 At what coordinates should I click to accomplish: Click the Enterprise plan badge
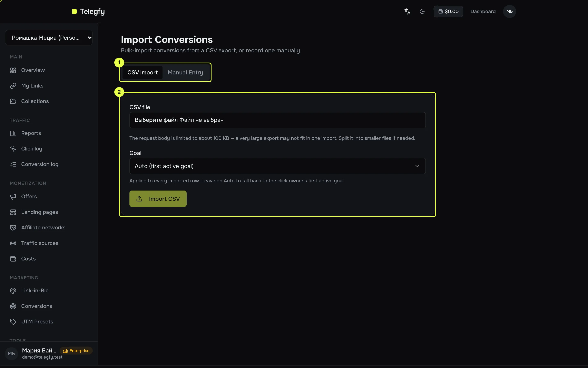tap(76, 351)
